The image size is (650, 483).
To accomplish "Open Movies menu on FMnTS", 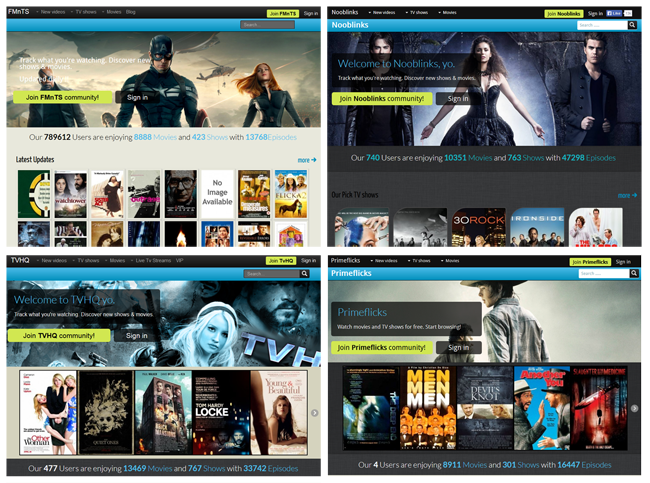I will [112, 12].
